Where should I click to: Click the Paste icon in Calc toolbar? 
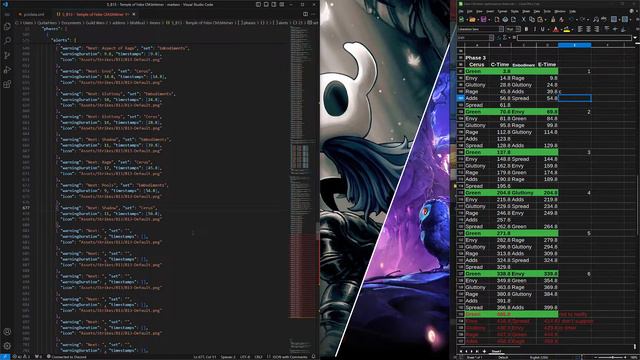pyautogui.click(x=540, y=19)
